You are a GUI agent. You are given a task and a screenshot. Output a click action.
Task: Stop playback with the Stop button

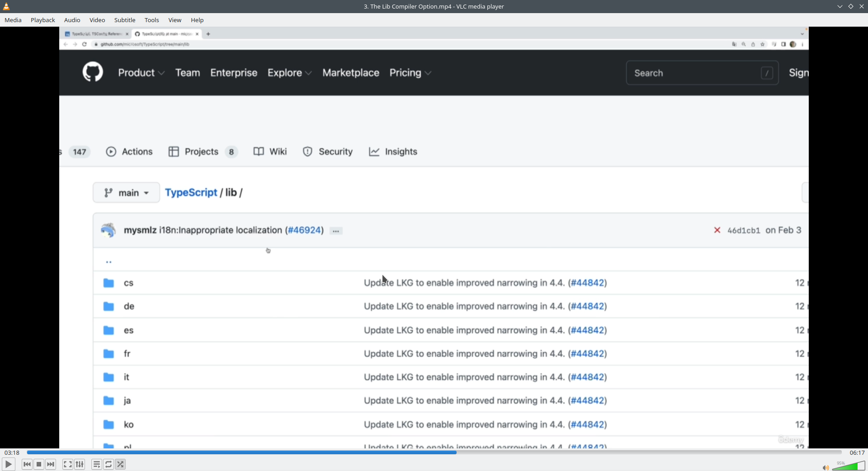click(x=39, y=464)
